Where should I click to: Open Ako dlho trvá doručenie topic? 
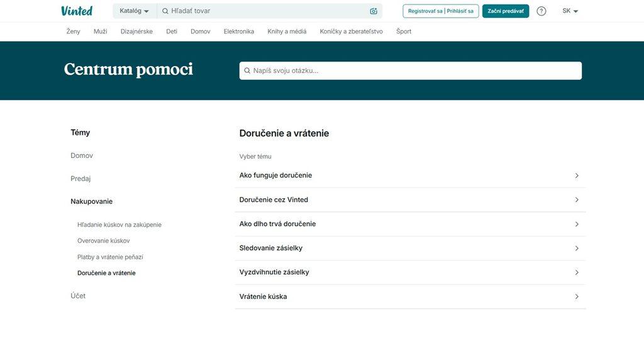tap(410, 224)
